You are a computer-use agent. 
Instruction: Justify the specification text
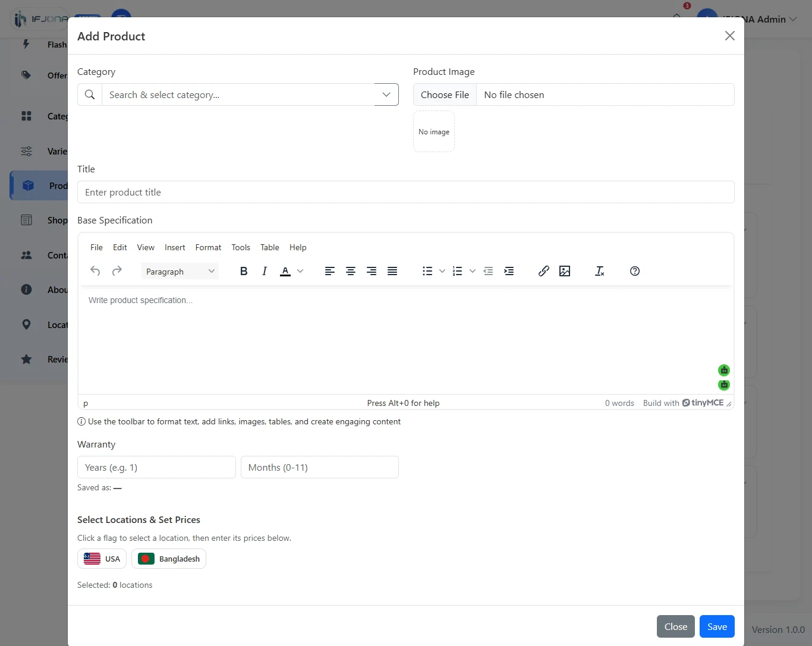pyautogui.click(x=392, y=271)
